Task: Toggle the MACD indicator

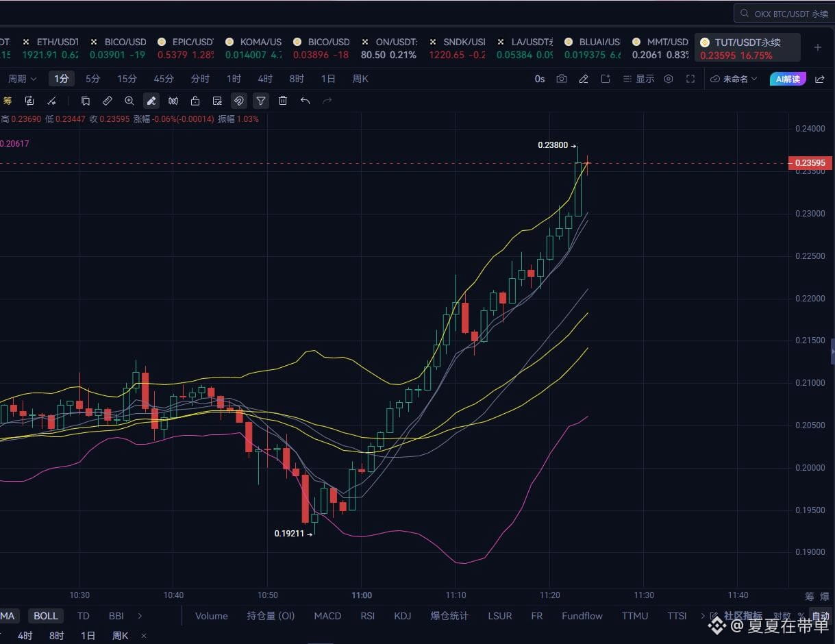Action: pyautogui.click(x=327, y=616)
